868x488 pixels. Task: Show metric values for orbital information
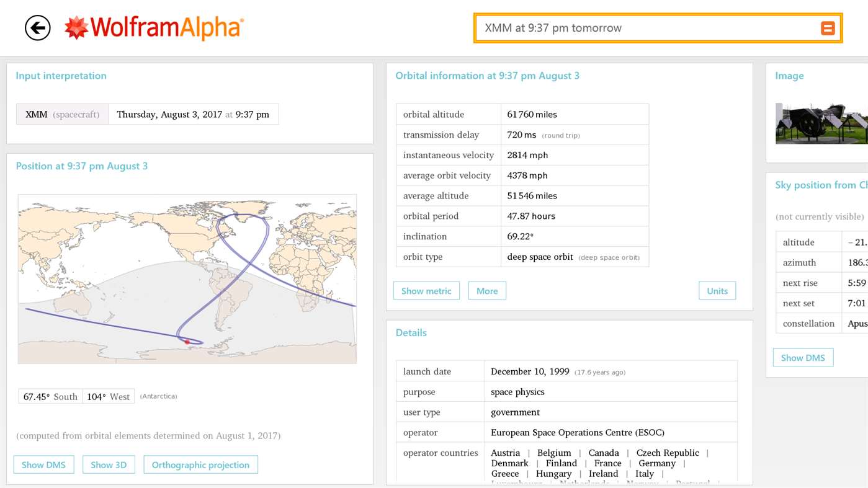(x=426, y=290)
